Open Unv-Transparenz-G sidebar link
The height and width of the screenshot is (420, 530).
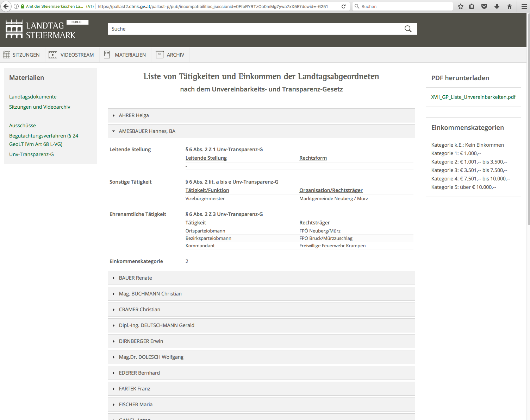31,154
